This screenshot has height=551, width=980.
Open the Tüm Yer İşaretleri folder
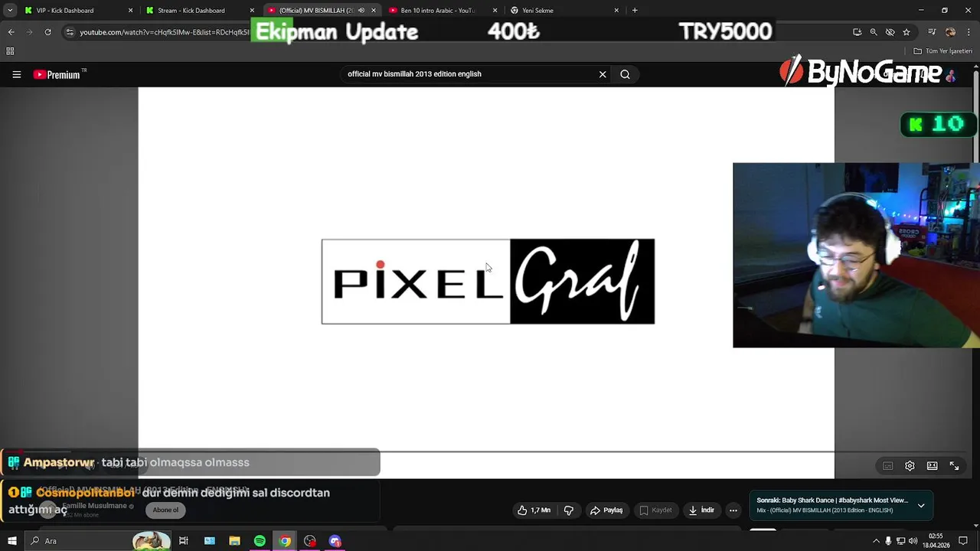coord(943,51)
